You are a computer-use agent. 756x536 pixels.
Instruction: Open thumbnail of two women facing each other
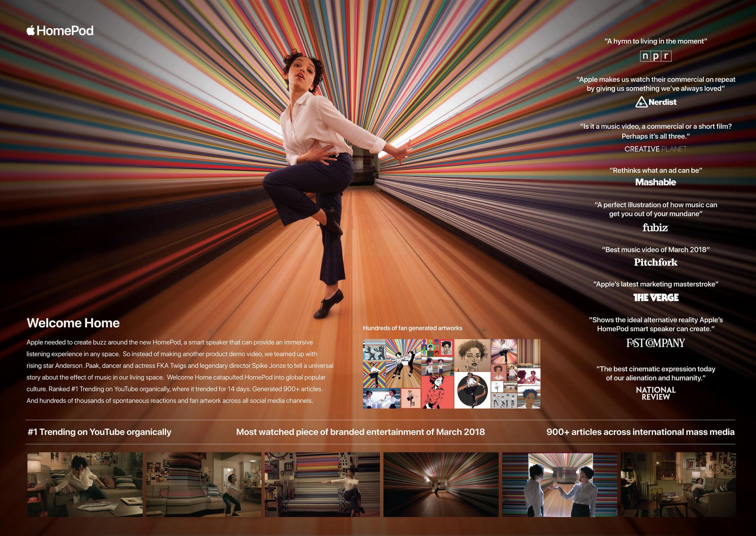coord(560,484)
